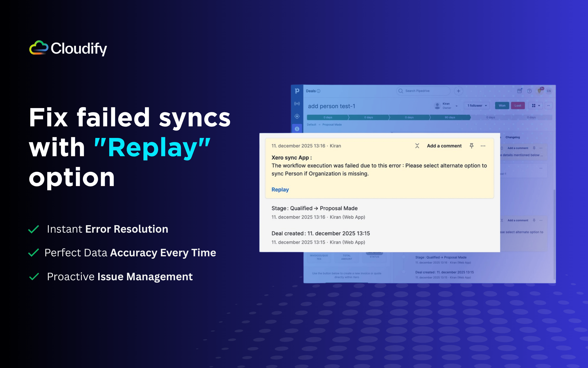588x368 pixels.
Task: Click "Deal created: 11. december 2025 13:15" in callout
Action: click(x=321, y=233)
